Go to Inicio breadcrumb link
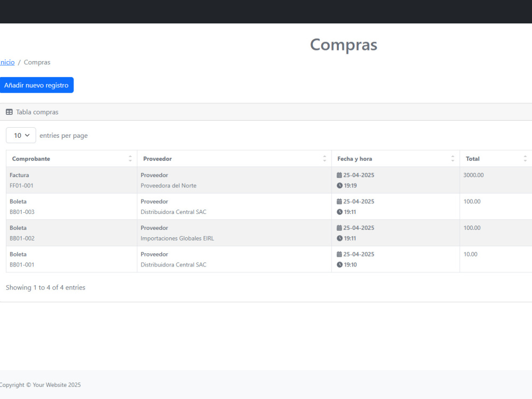 pos(7,62)
